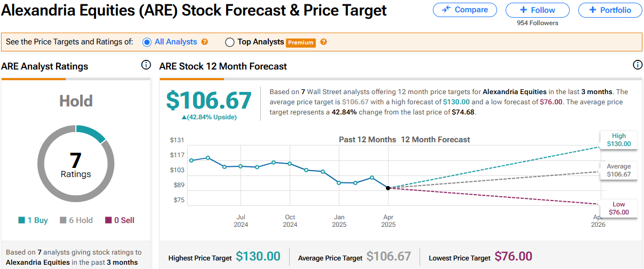644x269 pixels.
Task: Click the Hold consensus rating text
Action: pyautogui.click(x=76, y=101)
